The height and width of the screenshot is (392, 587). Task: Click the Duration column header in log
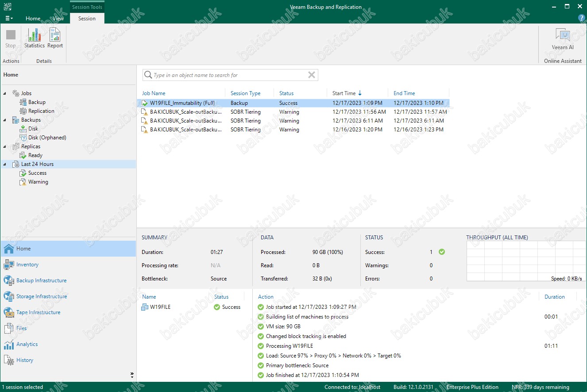pyautogui.click(x=555, y=297)
